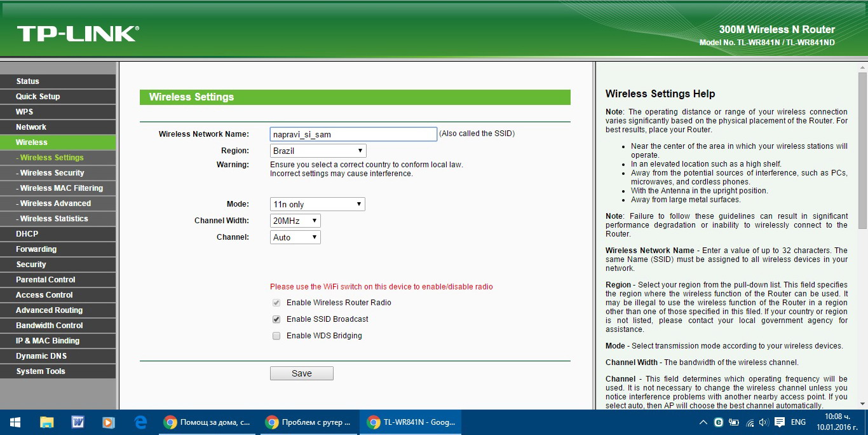Open the Windows Start menu

pyautogui.click(x=15, y=422)
